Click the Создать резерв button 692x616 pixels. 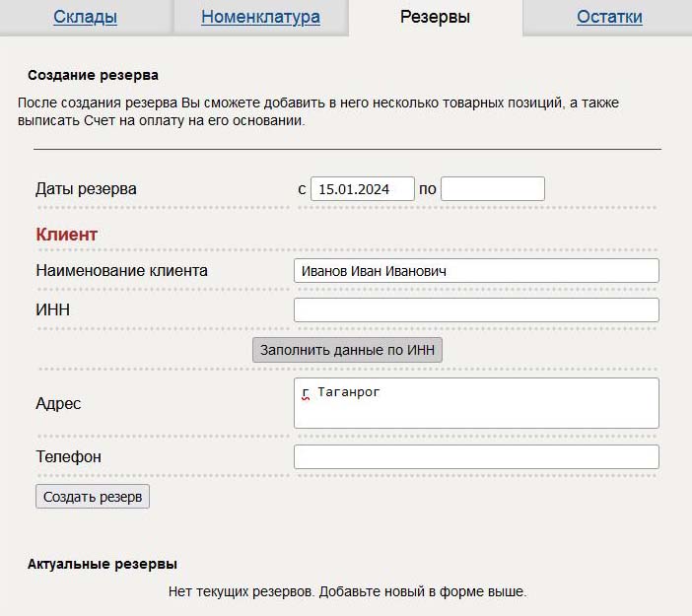[x=93, y=497]
